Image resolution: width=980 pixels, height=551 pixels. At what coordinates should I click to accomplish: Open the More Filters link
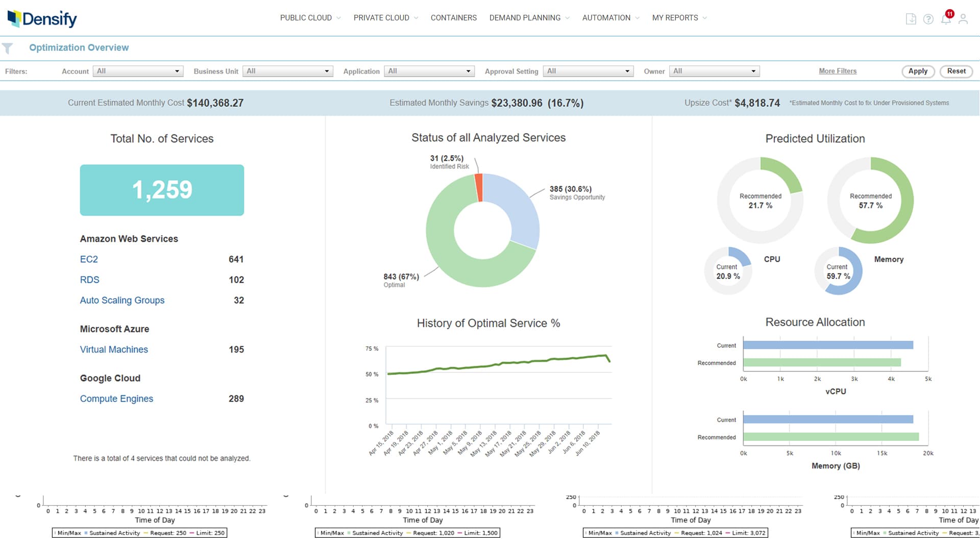pyautogui.click(x=838, y=71)
